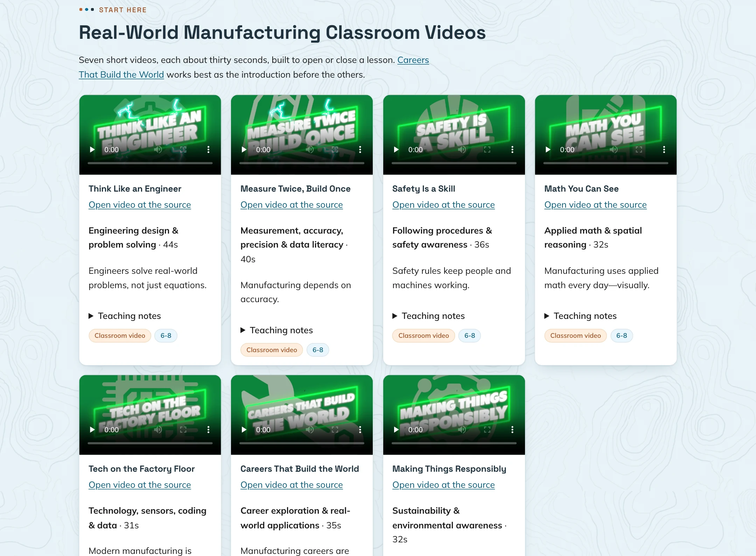
Task: Open fullscreen for Think Like an Engineer video
Action: click(x=183, y=150)
